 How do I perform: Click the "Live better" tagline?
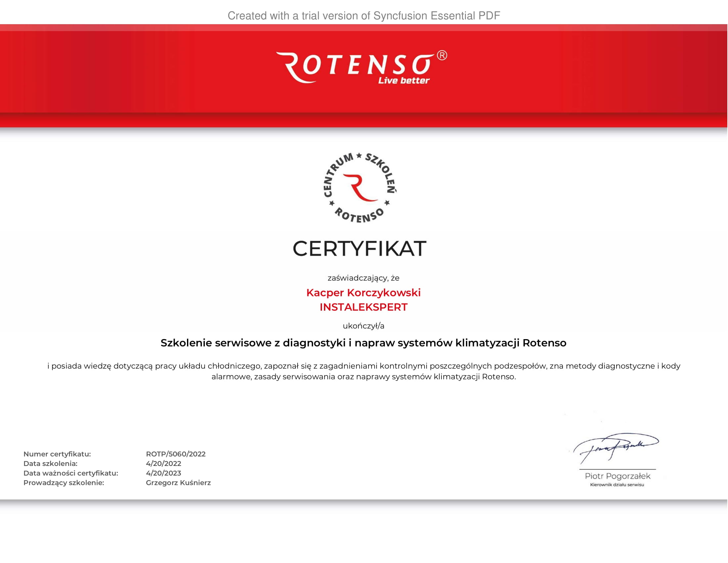[x=404, y=80]
